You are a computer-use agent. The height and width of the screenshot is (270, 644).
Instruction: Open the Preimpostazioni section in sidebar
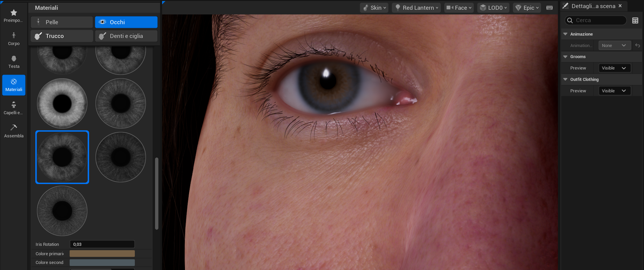14,16
